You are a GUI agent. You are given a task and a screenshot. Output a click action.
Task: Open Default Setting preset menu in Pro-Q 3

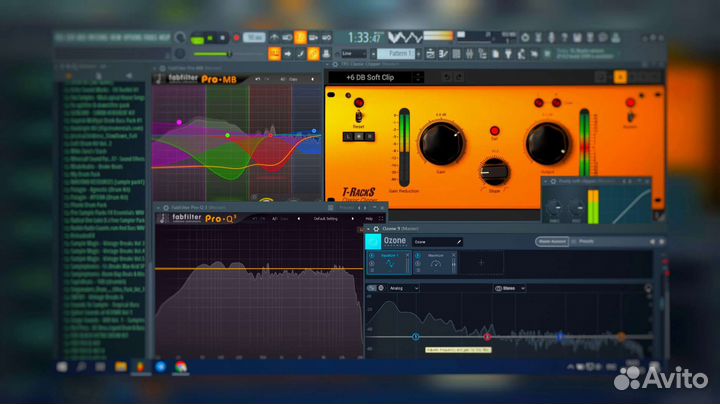326,217
